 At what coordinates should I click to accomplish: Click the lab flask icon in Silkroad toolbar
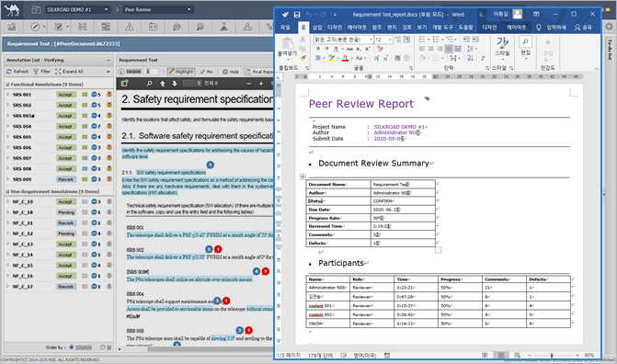click(x=223, y=27)
